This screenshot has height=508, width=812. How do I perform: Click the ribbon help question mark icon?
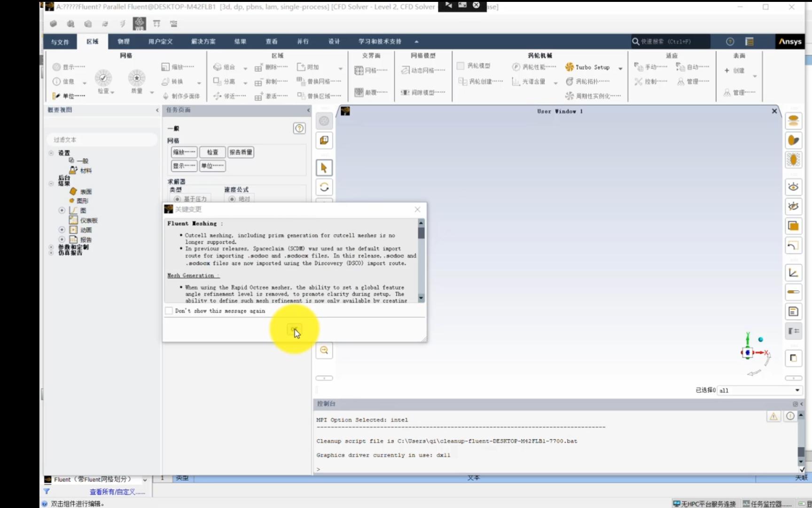coord(730,41)
